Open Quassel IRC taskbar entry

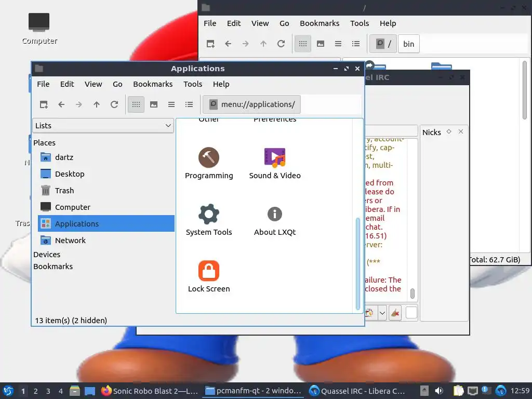(x=357, y=391)
